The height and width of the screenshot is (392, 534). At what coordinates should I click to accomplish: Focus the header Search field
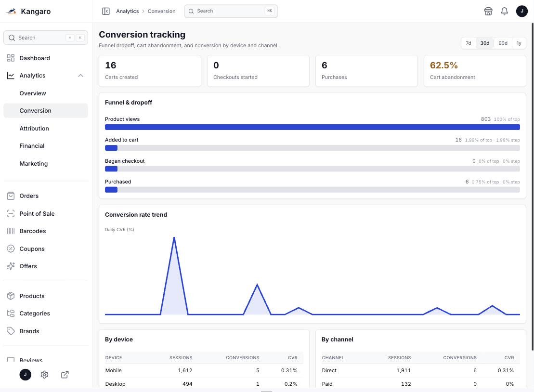point(231,11)
